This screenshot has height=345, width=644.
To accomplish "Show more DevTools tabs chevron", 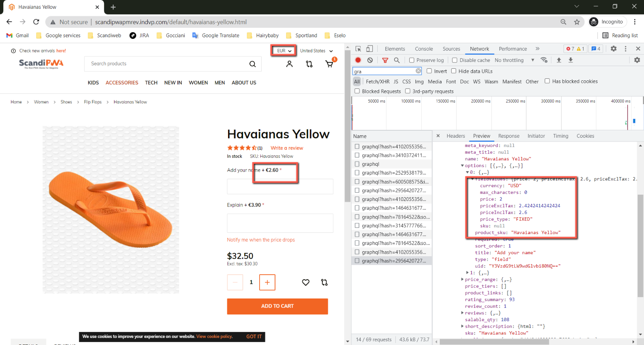I will [x=538, y=49].
